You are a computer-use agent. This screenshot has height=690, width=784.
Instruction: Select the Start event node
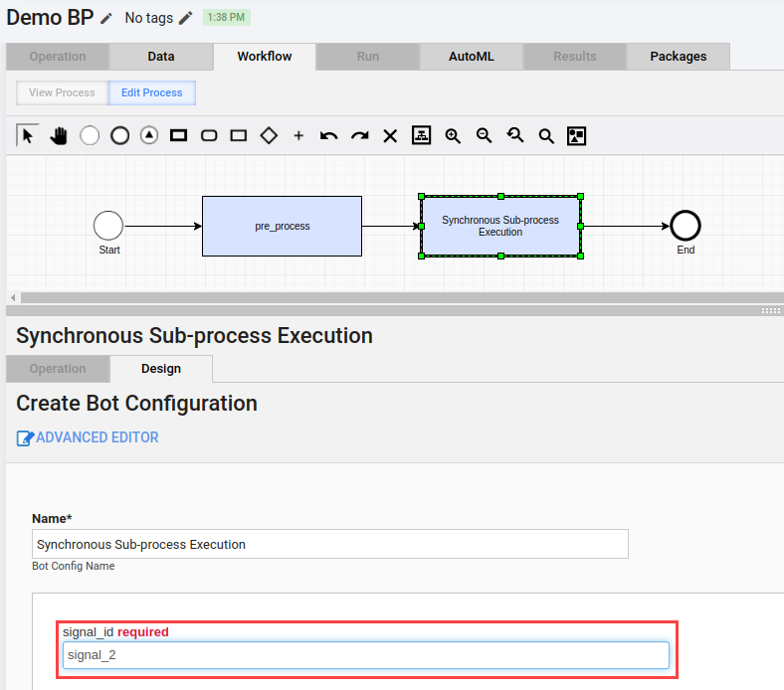click(x=108, y=226)
